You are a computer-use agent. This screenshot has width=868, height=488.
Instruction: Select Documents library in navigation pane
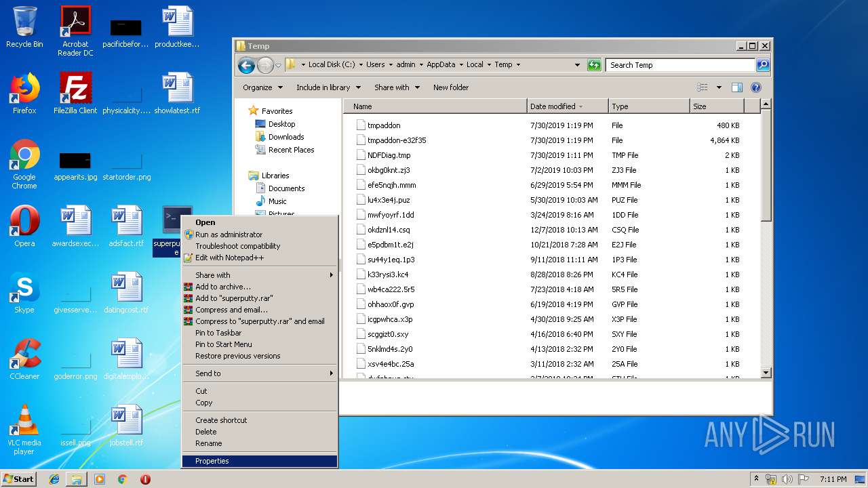[x=286, y=188]
